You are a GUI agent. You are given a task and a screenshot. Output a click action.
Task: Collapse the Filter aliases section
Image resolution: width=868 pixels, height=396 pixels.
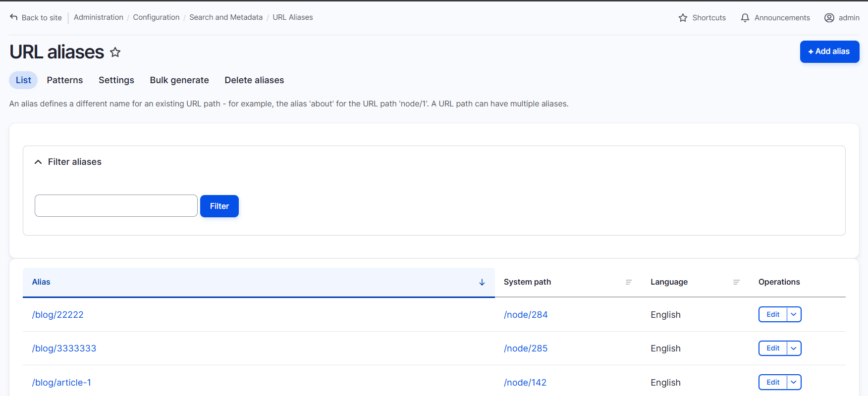click(x=38, y=162)
